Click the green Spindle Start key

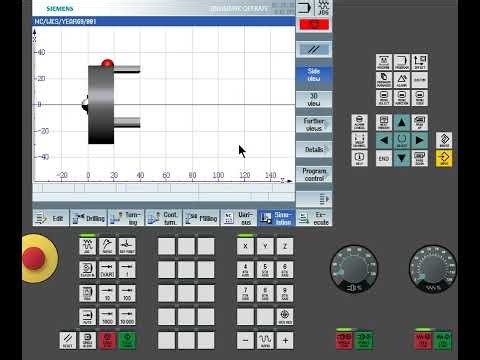[x=364, y=340]
